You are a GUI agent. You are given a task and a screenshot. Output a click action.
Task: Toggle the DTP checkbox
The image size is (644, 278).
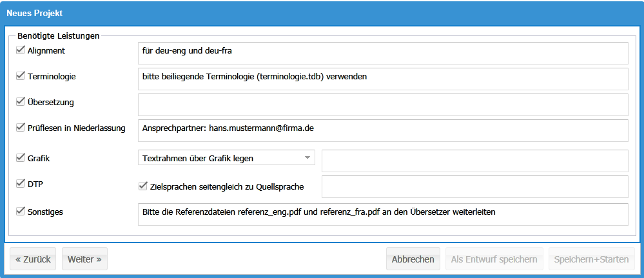coord(20,184)
